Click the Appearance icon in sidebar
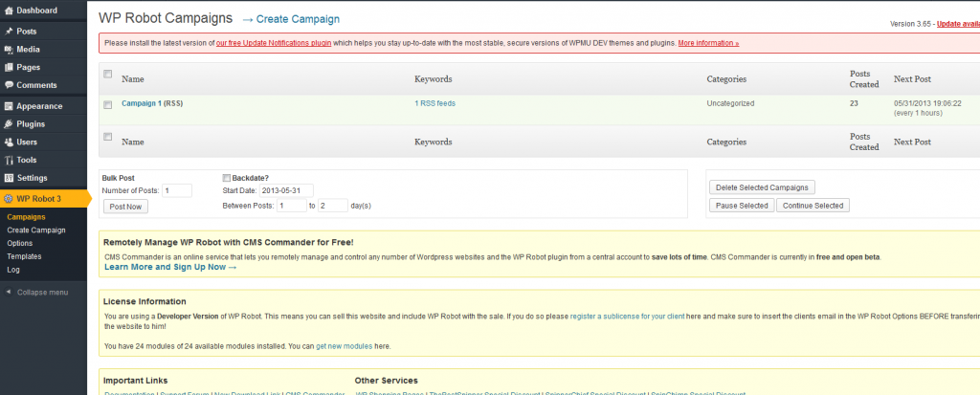 click(9, 106)
